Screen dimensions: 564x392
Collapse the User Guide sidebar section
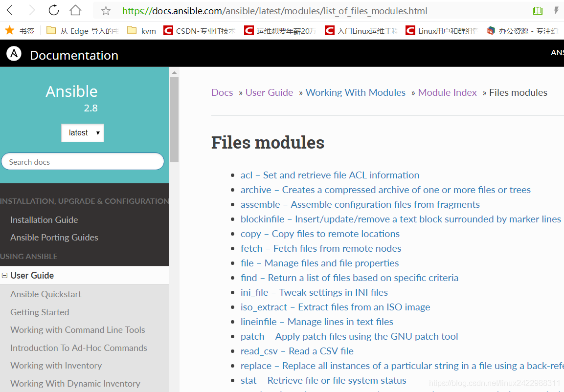[x=5, y=276]
